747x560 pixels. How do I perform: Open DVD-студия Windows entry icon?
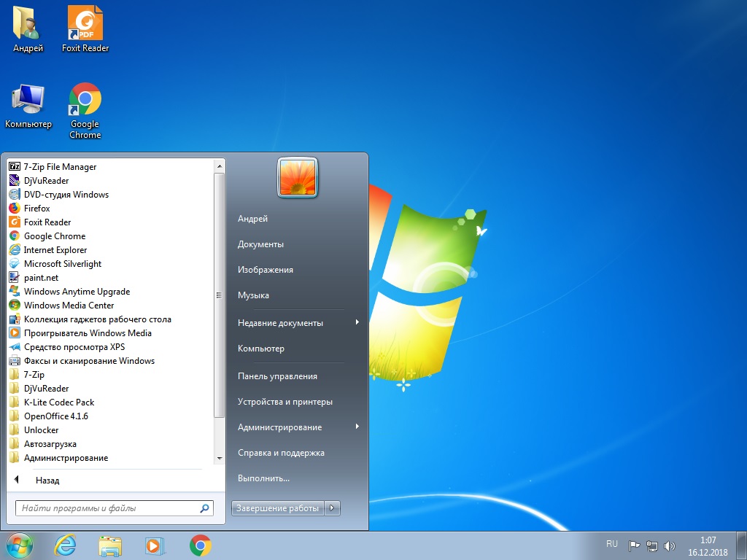point(15,194)
